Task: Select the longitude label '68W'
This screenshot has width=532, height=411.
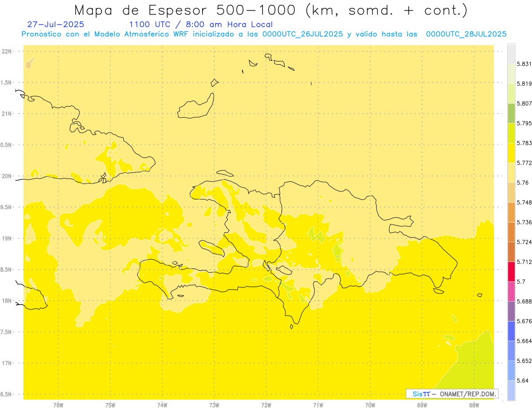Action: 474,405
